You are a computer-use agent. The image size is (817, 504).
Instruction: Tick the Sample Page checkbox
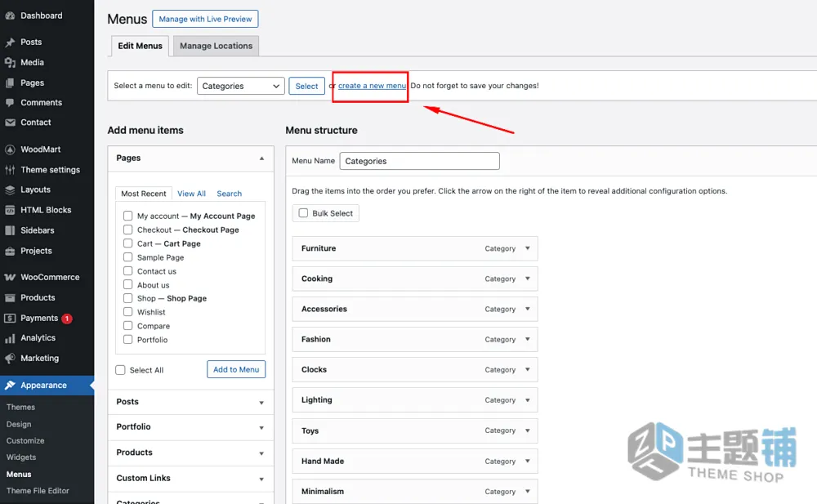click(127, 257)
